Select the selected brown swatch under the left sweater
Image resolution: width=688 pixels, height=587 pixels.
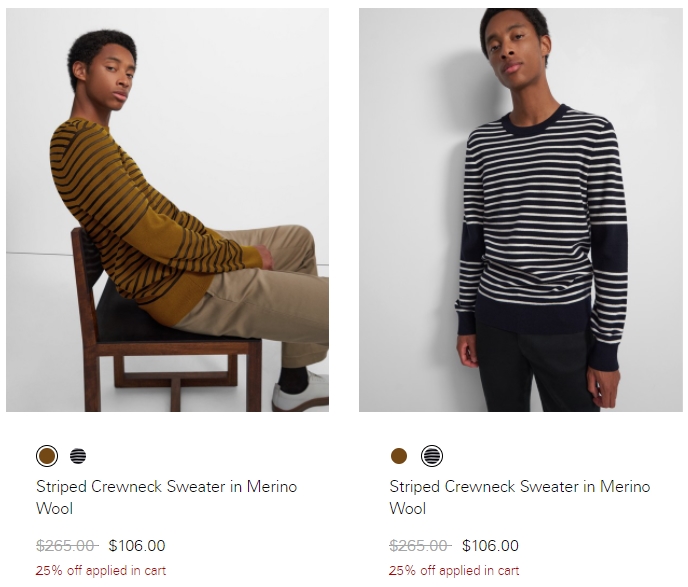47,456
